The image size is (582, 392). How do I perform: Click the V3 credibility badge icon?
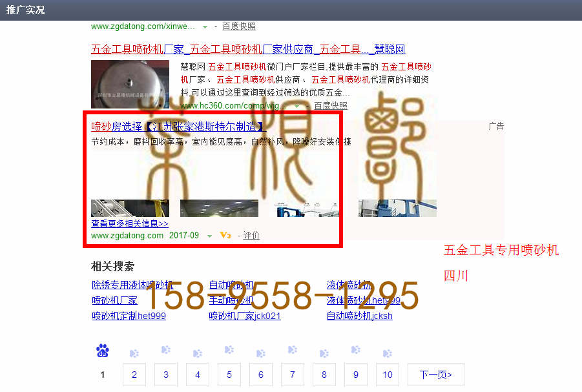(x=225, y=235)
